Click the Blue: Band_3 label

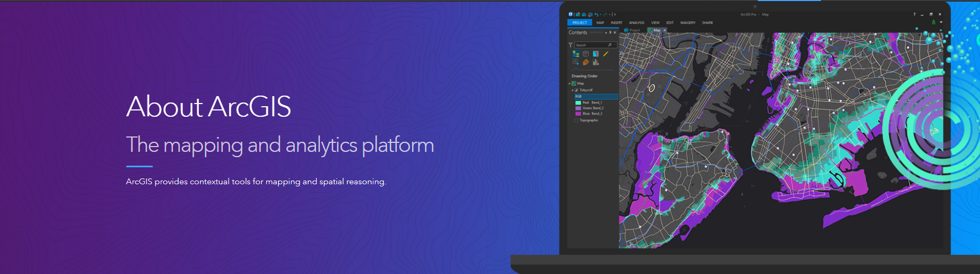coord(592,114)
